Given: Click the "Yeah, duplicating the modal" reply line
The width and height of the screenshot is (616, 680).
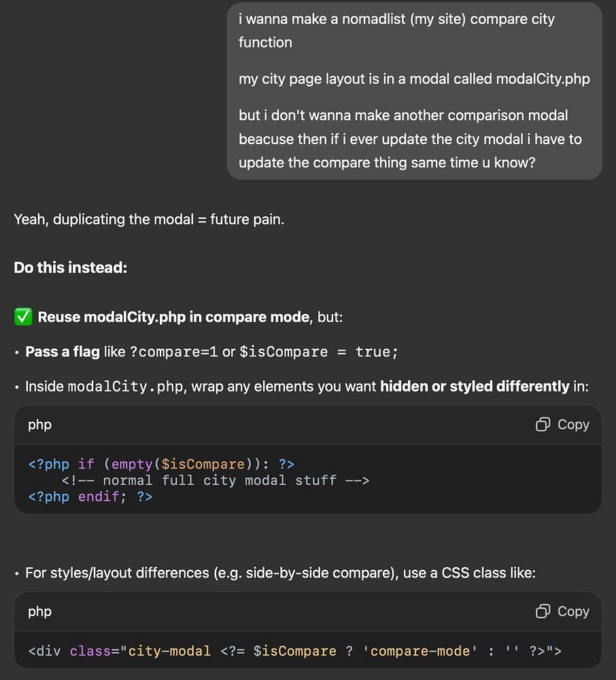Looking at the screenshot, I should coord(149,220).
